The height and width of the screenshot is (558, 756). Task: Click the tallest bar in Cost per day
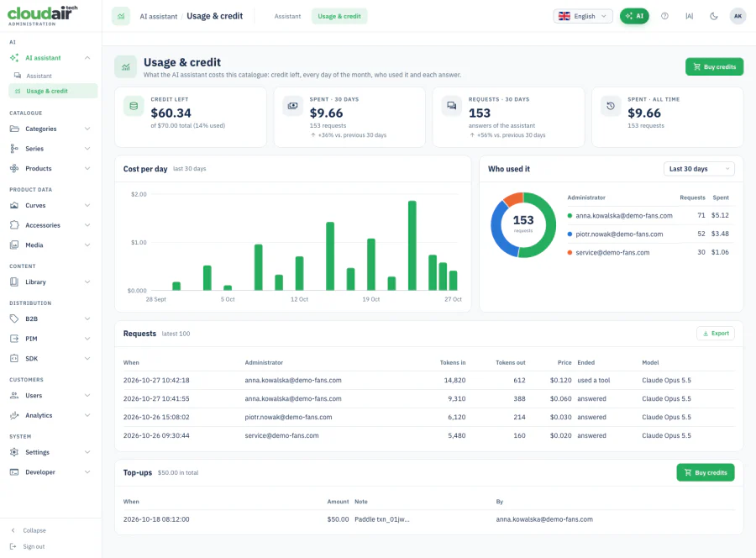412,245
